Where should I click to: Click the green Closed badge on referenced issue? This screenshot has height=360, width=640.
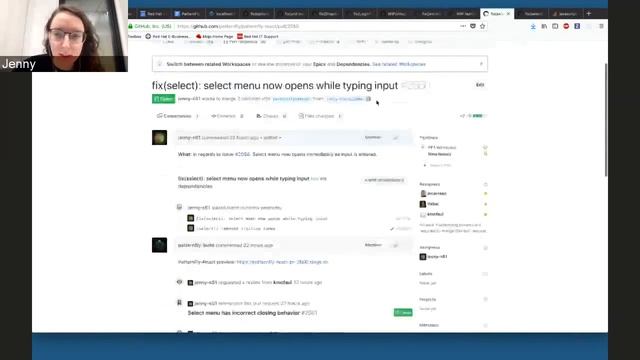[403, 312]
